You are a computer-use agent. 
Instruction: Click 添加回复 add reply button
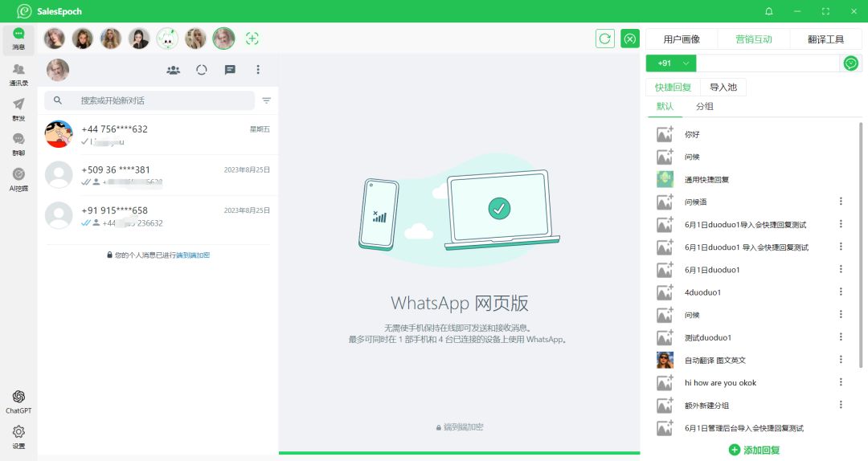pos(754,450)
